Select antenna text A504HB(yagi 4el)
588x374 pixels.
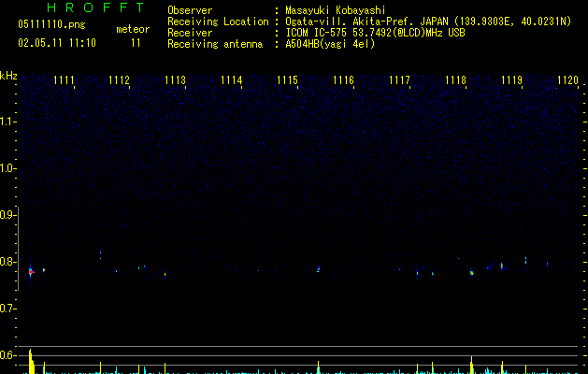point(330,44)
